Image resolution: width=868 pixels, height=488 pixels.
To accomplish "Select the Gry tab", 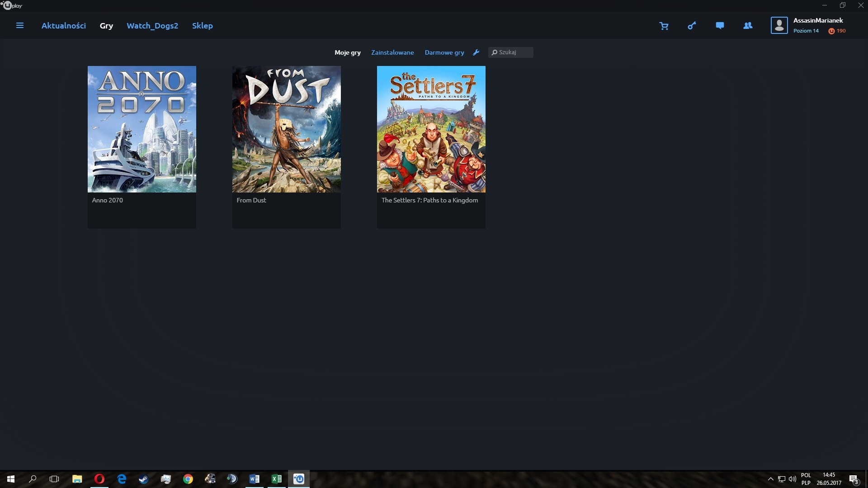I will (x=106, y=26).
